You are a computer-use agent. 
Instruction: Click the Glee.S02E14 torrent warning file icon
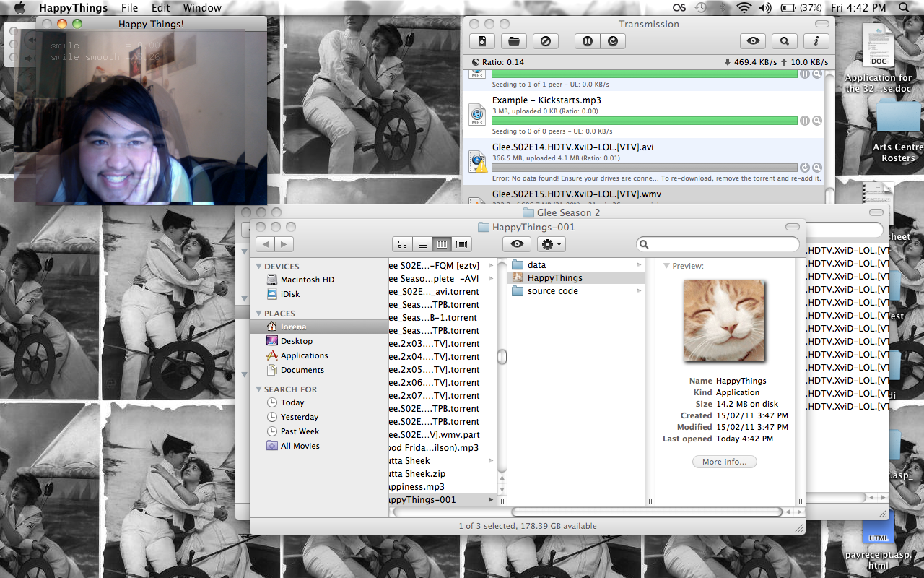tap(477, 161)
